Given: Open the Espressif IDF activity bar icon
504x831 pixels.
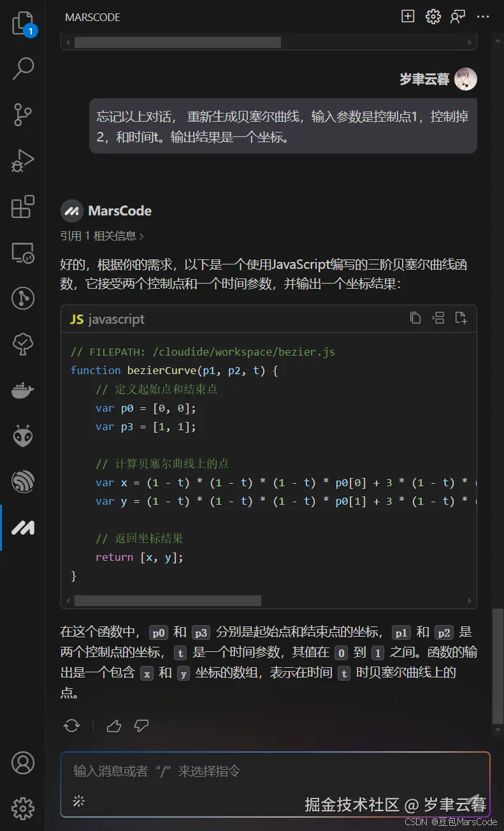Looking at the screenshot, I should [23, 482].
